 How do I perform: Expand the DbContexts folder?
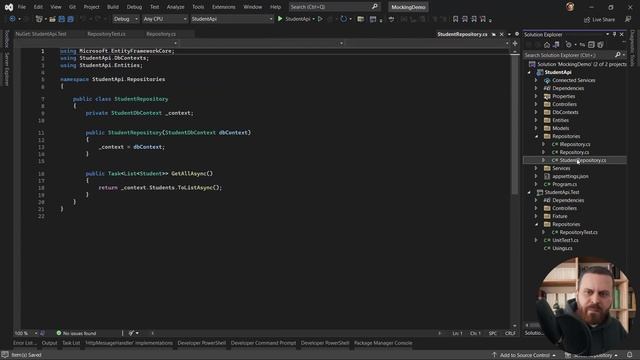click(536, 112)
